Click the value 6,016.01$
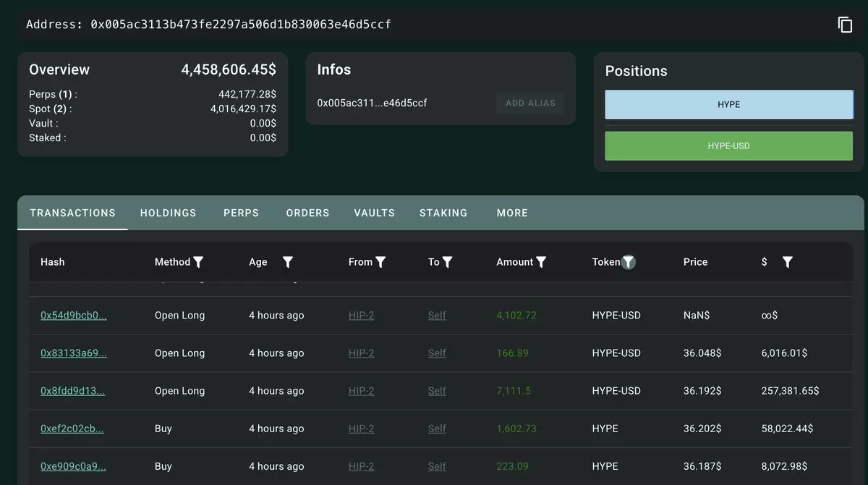The image size is (868, 485). (785, 353)
